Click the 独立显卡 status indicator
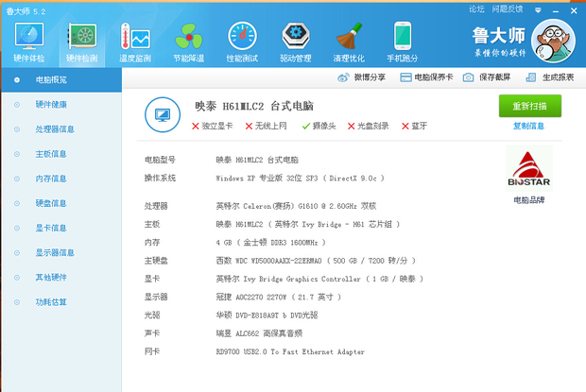Image resolution: width=586 pixels, height=392 pixels. (212, 127)
